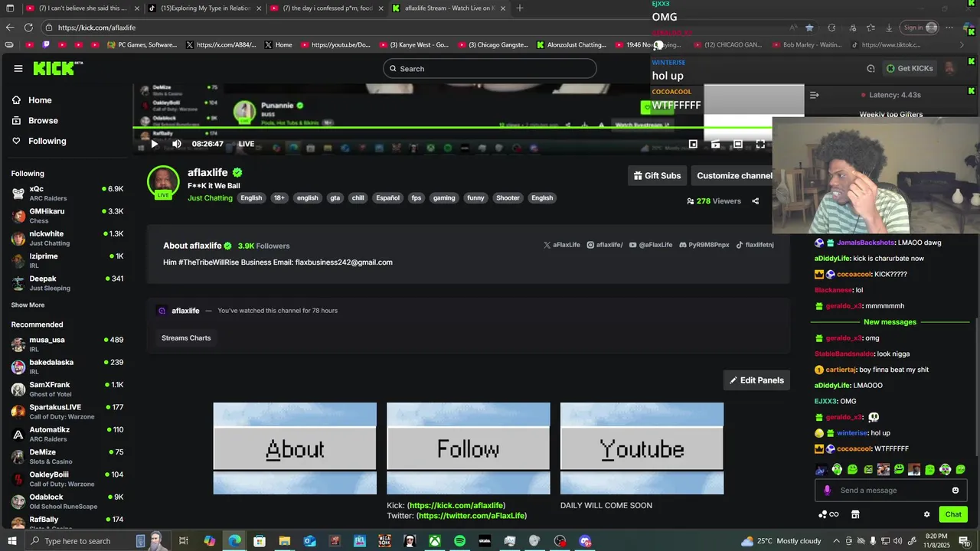Share the aflaxlife channel

coord(755,201)
